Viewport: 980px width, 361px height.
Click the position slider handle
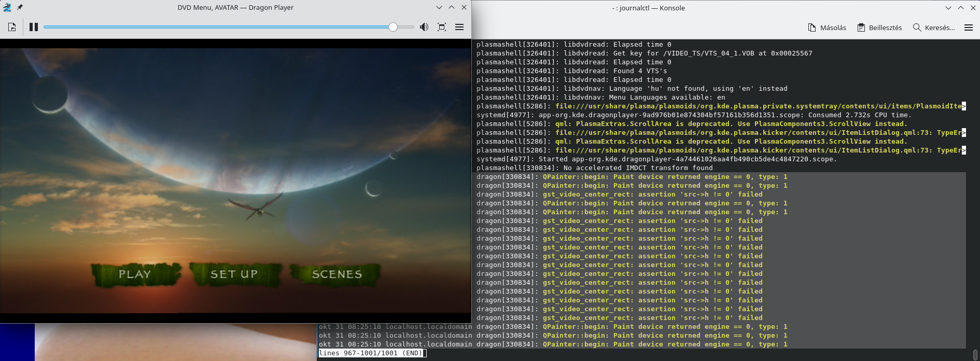click(x=393, y=27)
